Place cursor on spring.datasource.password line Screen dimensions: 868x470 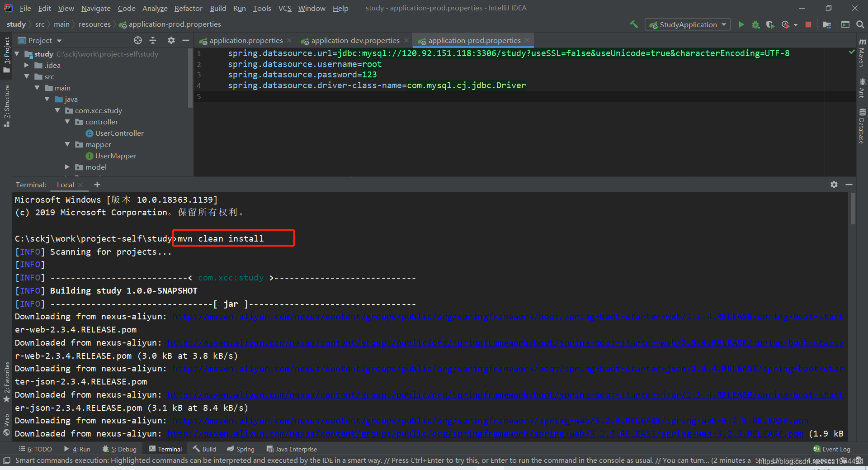click(x=302, y=75)
